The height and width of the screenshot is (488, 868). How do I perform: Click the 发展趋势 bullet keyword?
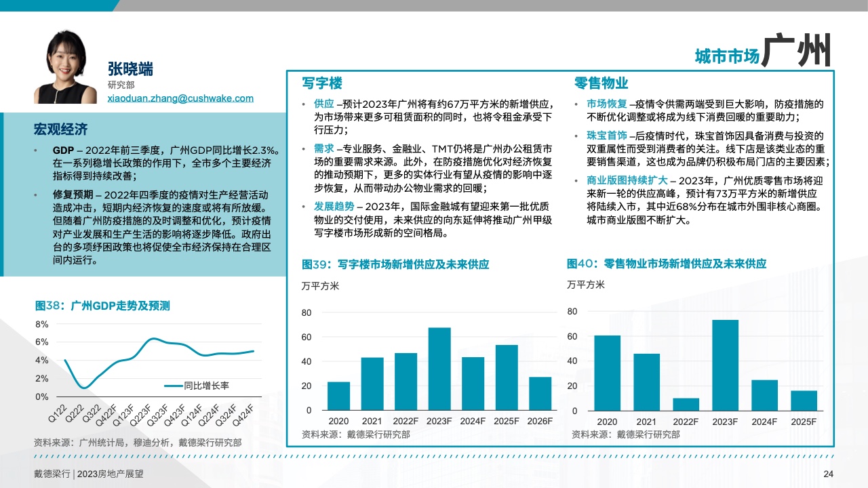[334, 206]
